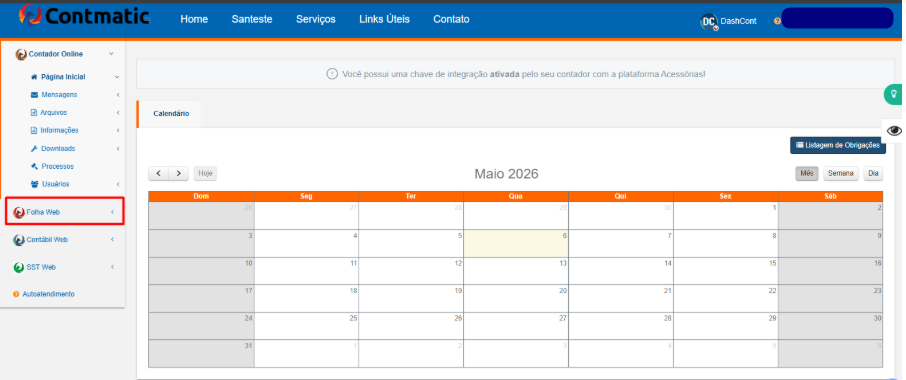Image resolution: width=906 pixels, height=380 pixels.
Task: Open the Serviços menu item
Action: [x=316, y=19]
